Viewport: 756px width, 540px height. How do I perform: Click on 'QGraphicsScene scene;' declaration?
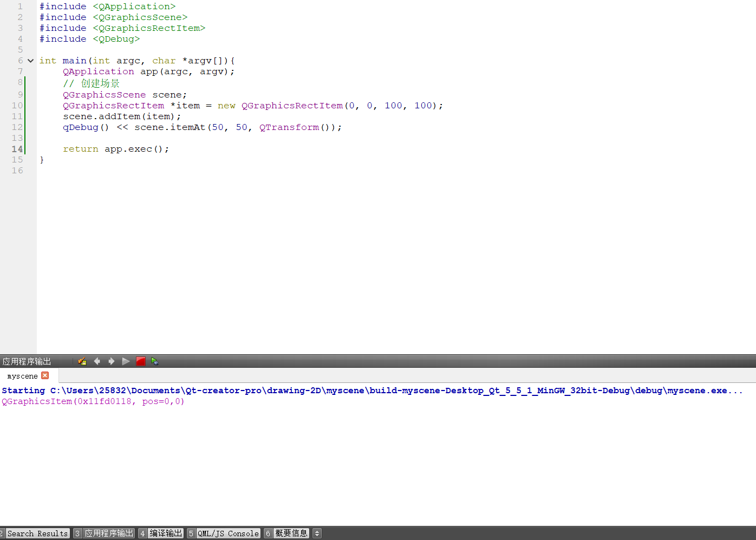[125, 95]
